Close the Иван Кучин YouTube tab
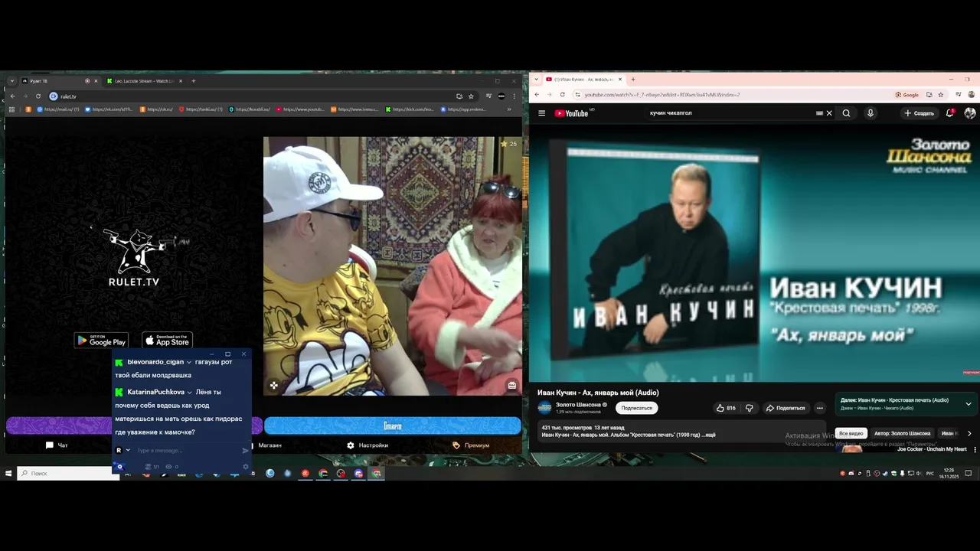980x551 pixels. click(x=620, y=80)
